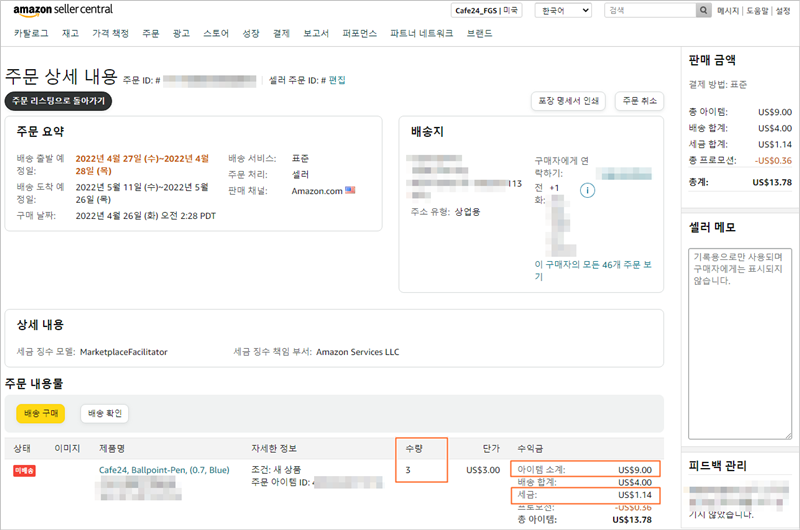Click the 세금 US$1.14 row
Screen dimensions: 800x530
585,495
